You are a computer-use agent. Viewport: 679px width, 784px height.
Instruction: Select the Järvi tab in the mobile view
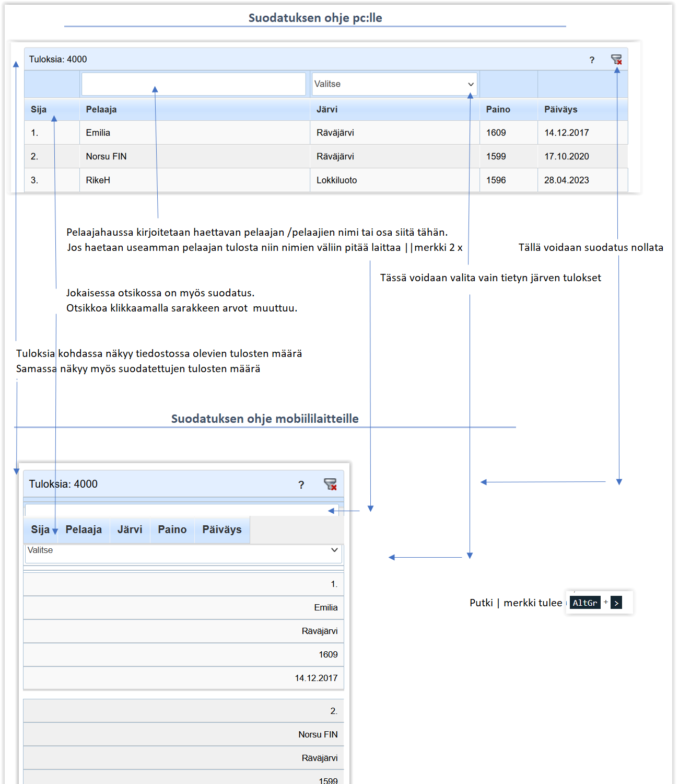[130, 529]
